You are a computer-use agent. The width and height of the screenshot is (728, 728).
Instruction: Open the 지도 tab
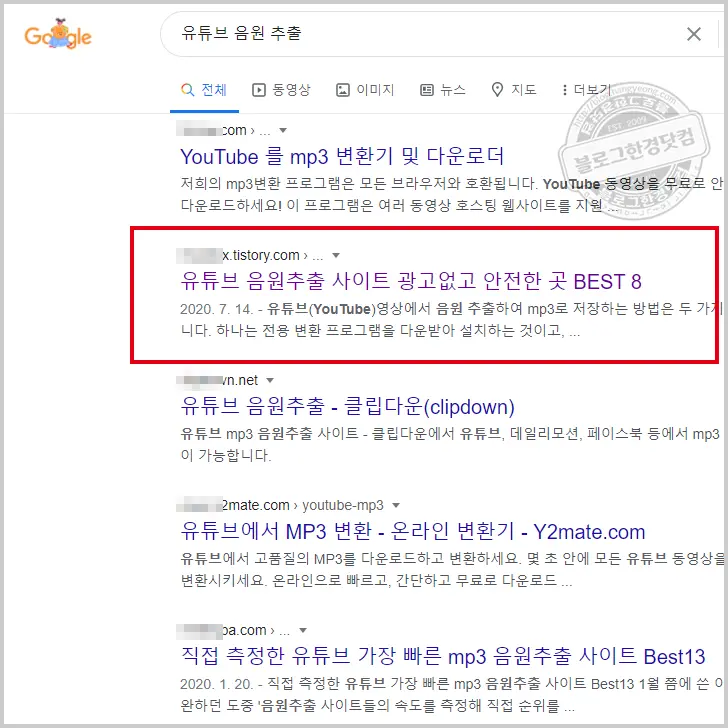(x=514, y=90)
